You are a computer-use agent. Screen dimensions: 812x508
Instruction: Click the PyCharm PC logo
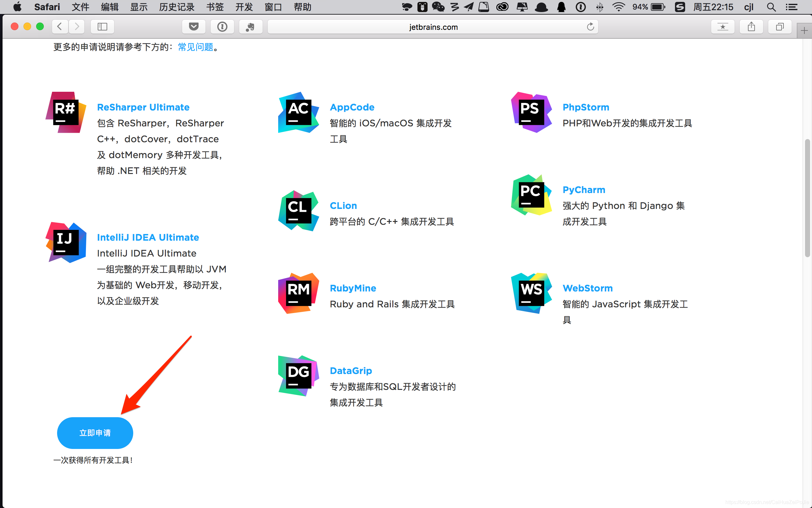pos(532,195)
